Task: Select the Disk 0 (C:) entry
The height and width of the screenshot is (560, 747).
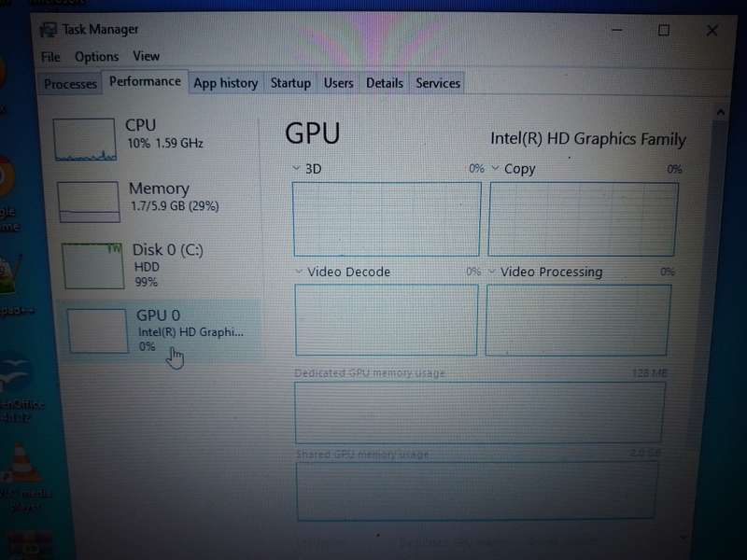Action: coord(160,266)
